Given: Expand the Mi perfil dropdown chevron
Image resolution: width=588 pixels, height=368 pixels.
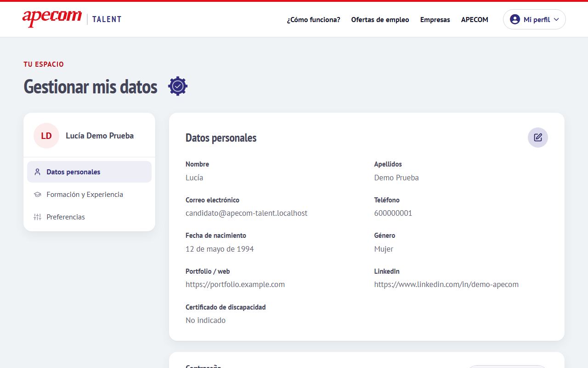Looking at the screenshot, I should [x=556, y=19].
